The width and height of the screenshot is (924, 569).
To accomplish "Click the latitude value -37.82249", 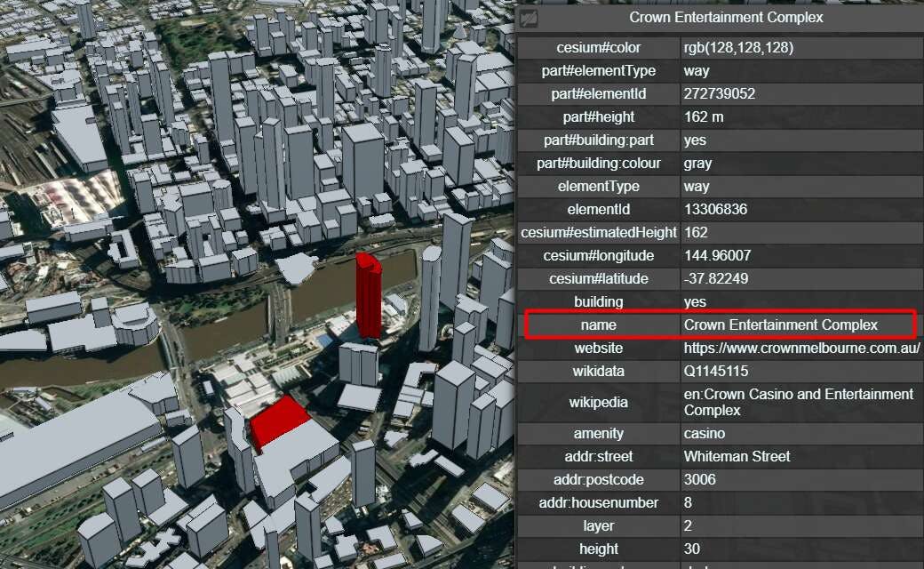I will [x=715, y=279].
